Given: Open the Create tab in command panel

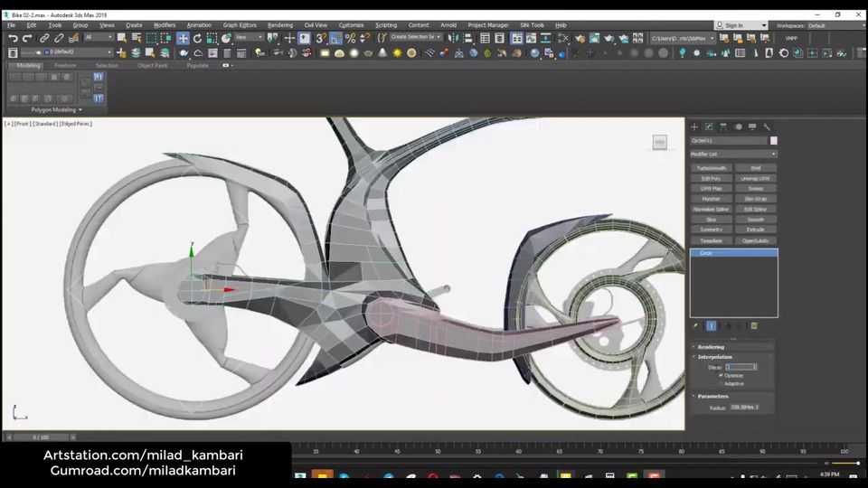Looking at the screenshot, I should click(x=695, y=127).
